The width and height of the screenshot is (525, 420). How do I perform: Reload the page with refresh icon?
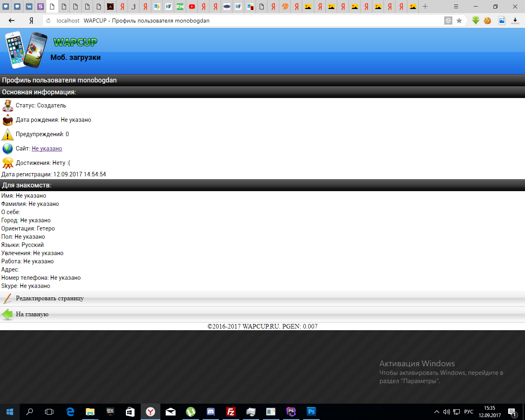pos(48,21)
